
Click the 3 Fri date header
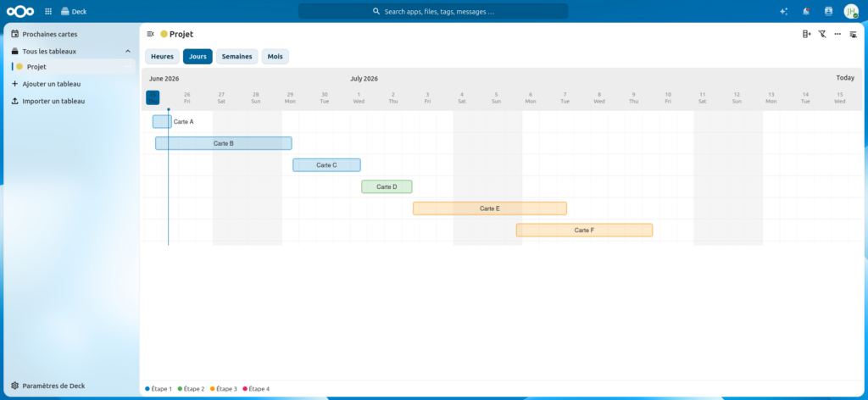[427, 97]
